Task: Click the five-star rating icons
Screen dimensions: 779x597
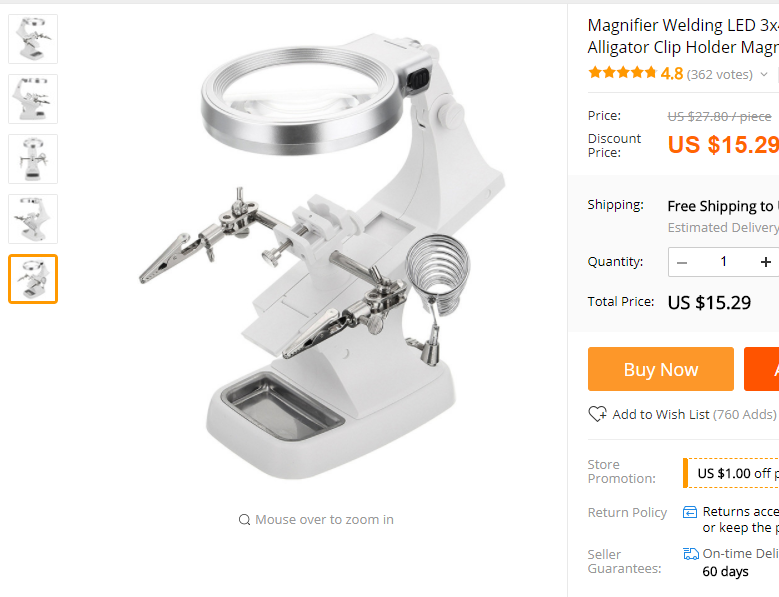Action: coord(623,73)
